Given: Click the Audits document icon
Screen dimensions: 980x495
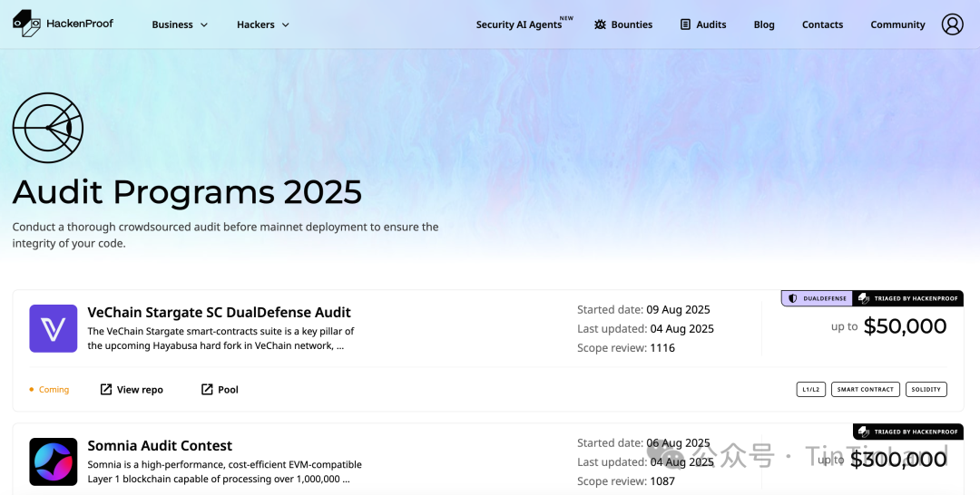Looking at the screenshot, I should (x=685, y=24).
